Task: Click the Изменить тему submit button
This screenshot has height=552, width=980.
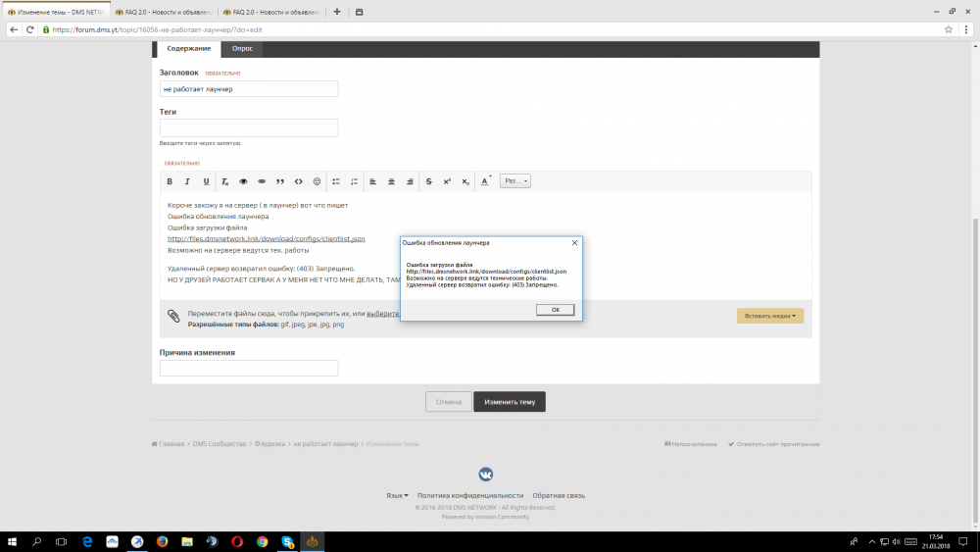Action: (x=510, y=402)
